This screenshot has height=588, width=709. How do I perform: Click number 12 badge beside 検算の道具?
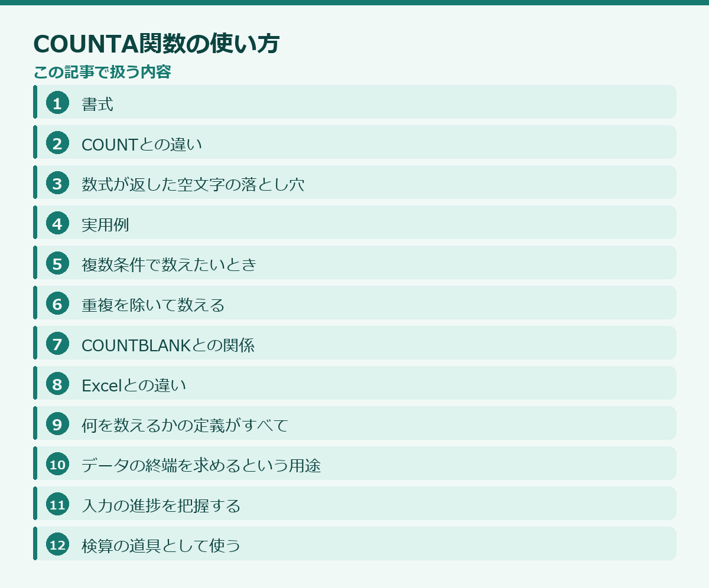pyautogui.click(x=57, y=544)
